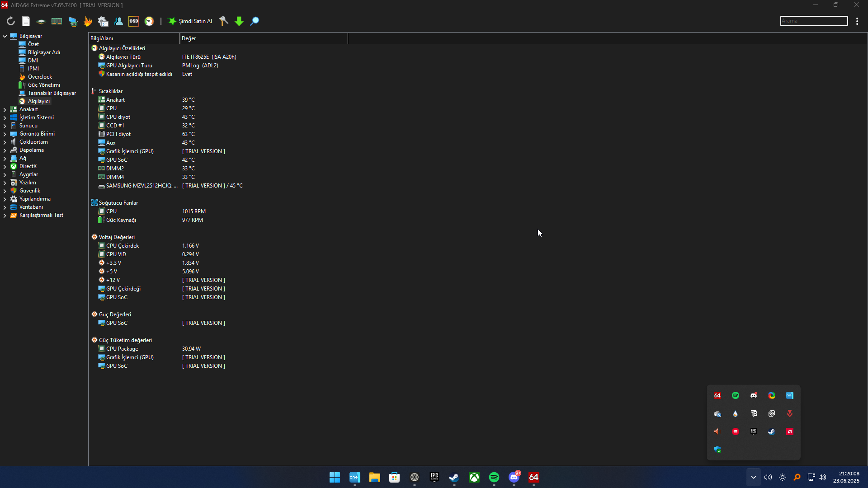Open the gear Preferences toolbar icon
This screenshot has height=488, width=868.
(103, 21)
